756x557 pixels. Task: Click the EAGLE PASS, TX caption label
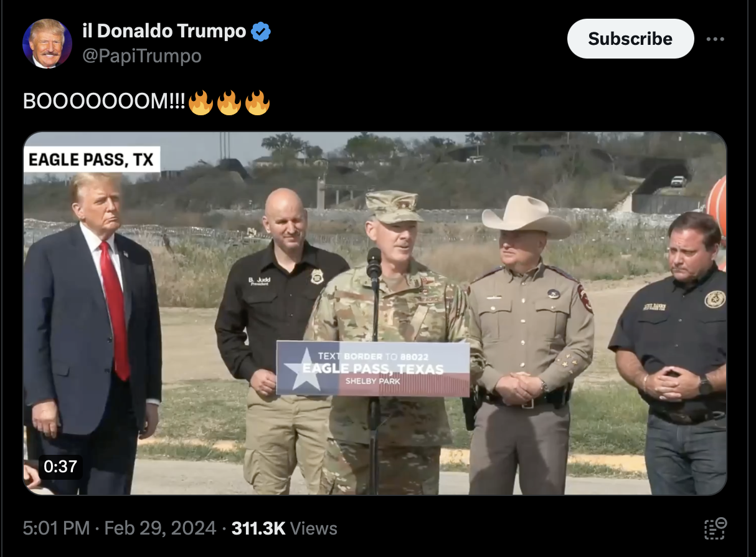(x=92, y=159)
